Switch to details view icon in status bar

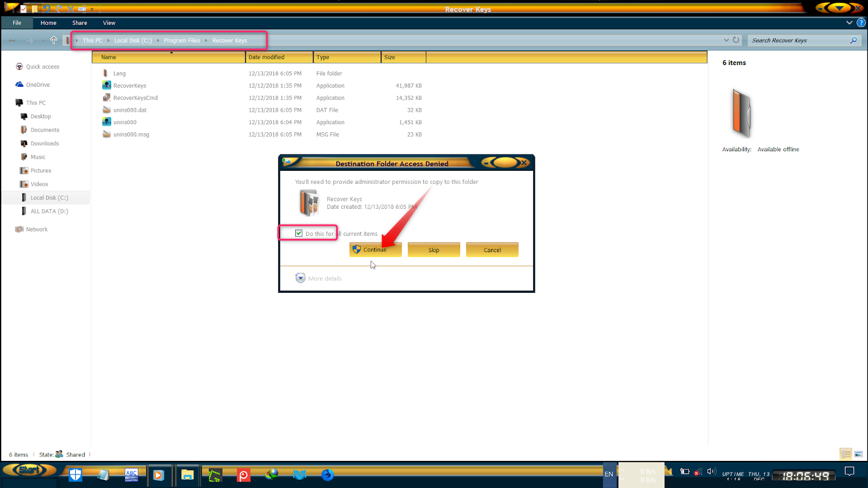[x=846, y=454]
